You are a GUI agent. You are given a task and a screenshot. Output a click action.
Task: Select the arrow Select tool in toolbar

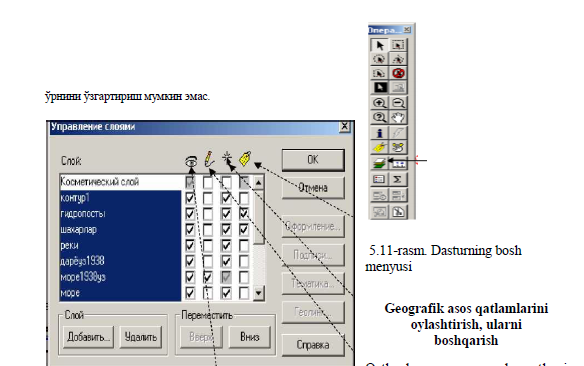(379, 45)
